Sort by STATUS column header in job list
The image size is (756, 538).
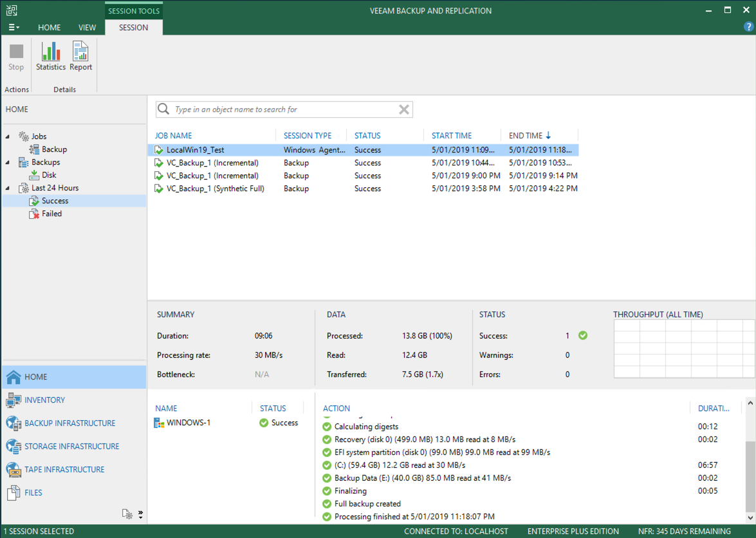(x=367, y=135)
